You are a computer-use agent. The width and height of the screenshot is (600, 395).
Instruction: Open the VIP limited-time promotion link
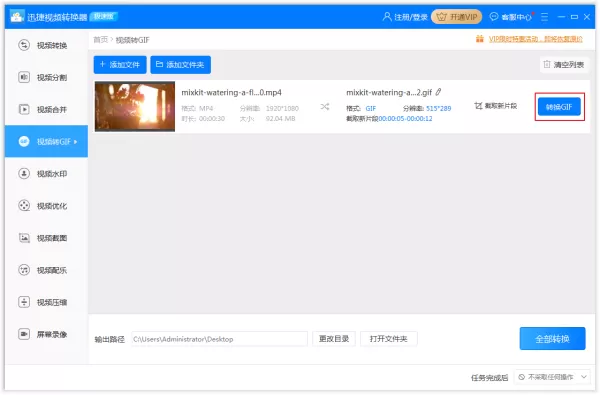point(535,39)
